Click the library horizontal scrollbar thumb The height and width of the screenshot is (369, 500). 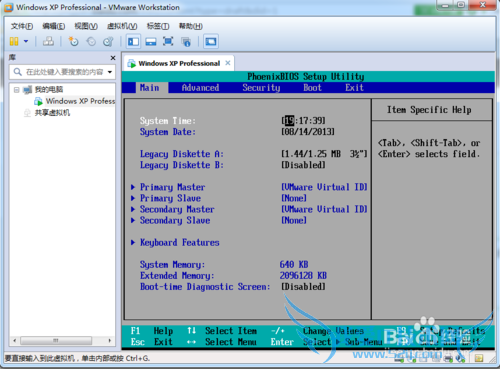tap(56, 341)
